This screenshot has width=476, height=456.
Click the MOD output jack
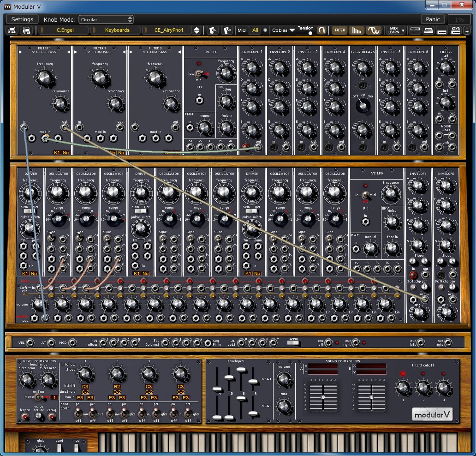[x=72, y=342]
